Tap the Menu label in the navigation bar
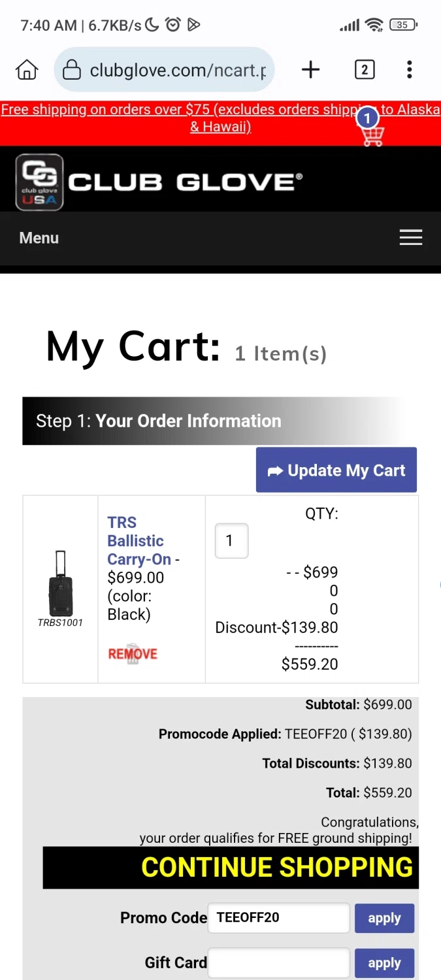 [x=39, y=238]
